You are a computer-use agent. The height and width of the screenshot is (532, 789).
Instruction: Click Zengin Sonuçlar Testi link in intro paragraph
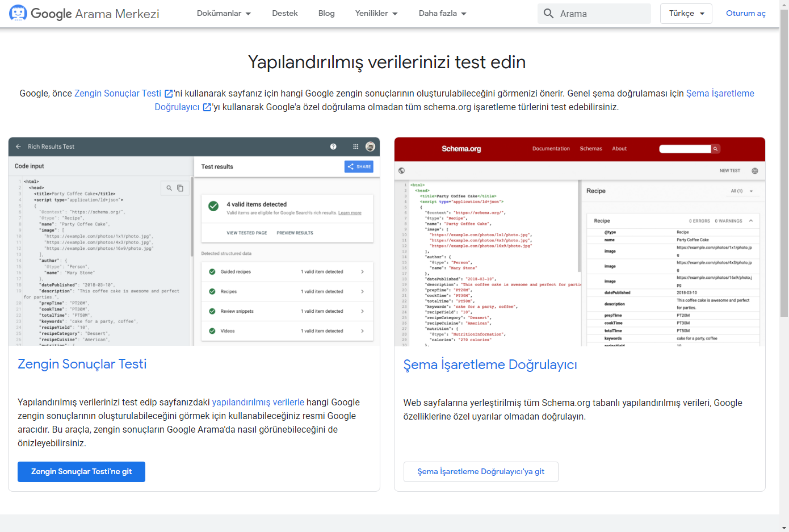pyautogui.click(x=117, y=94)
